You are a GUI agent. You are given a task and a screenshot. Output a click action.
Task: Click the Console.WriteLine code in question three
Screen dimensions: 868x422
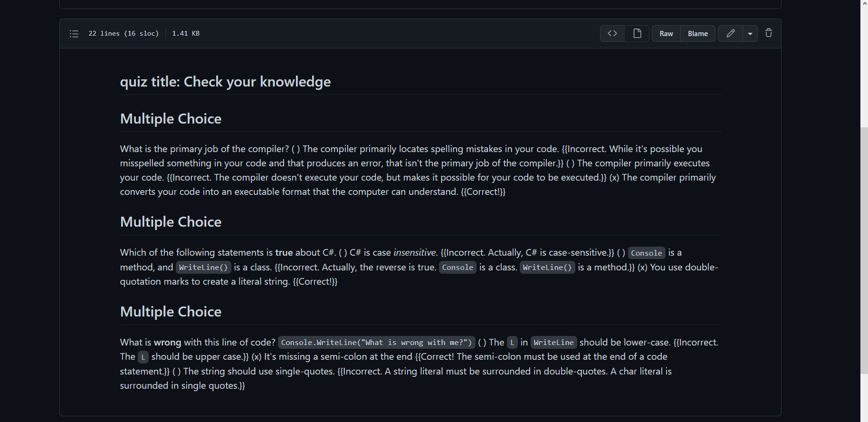376,342
